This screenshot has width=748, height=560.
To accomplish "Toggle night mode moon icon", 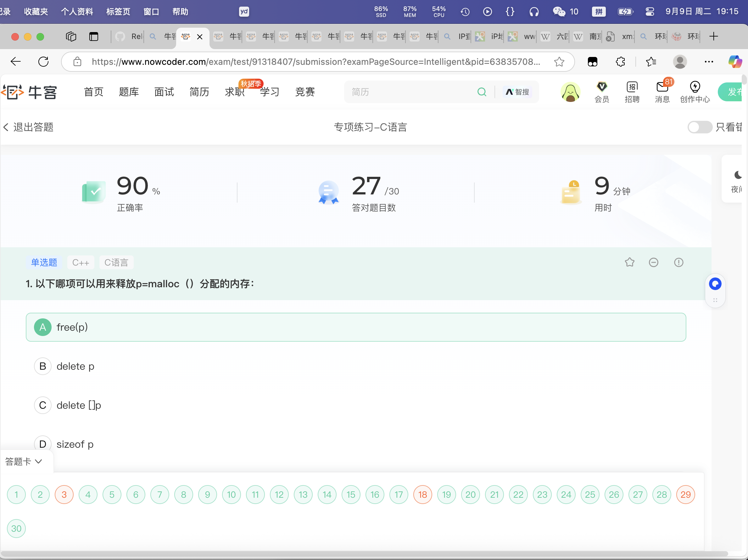I will click(738, 175).
